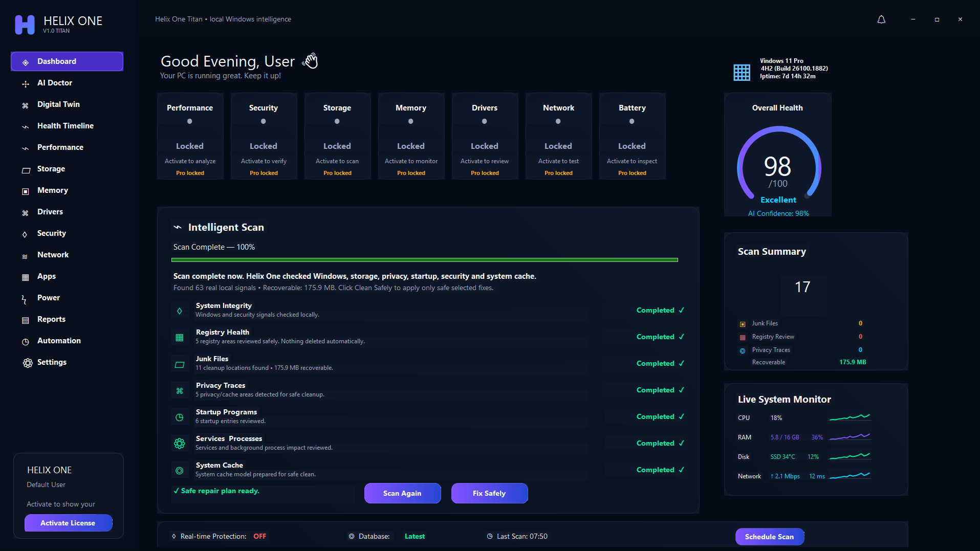This screenshot has width=980, height=551.
Task: Click the Helix One logo icon
Action: point(25,25)
